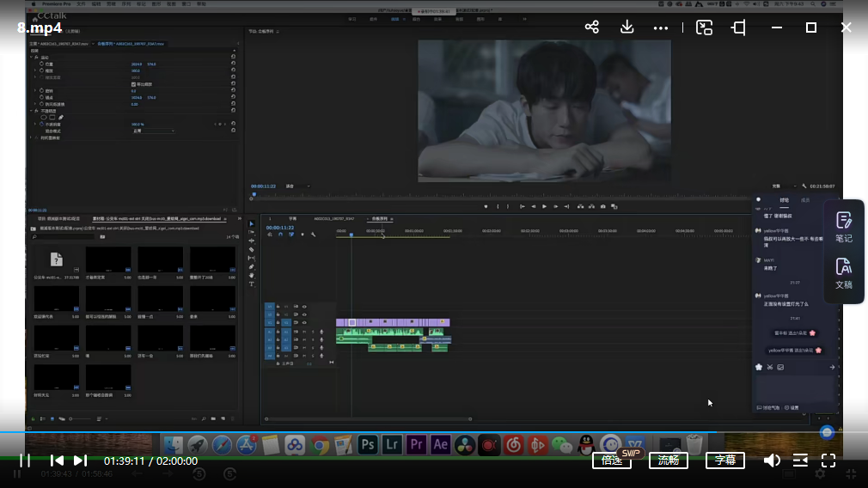Add marker in program monitor
Image resolution: width=868 pixels, height=488 pixels.
(486, 206)
